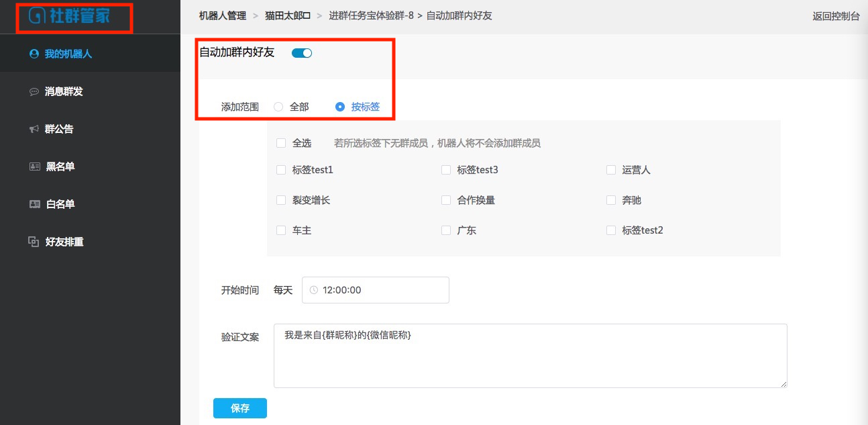The height and width of the screenshot is (425, 868).
Task: Tick the 运营人 tag checkbox
Action: (x=611, y=170)
